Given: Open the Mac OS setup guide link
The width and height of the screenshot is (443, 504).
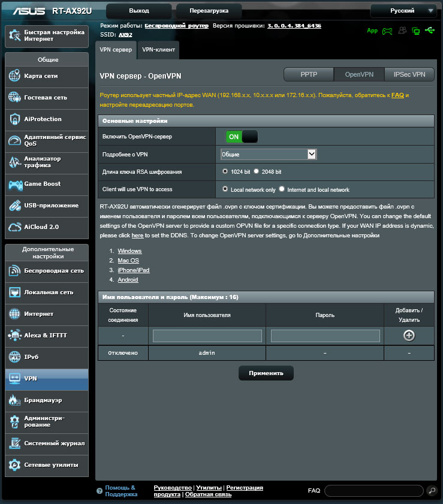Looking at the screenshot, I should (128, 261).
